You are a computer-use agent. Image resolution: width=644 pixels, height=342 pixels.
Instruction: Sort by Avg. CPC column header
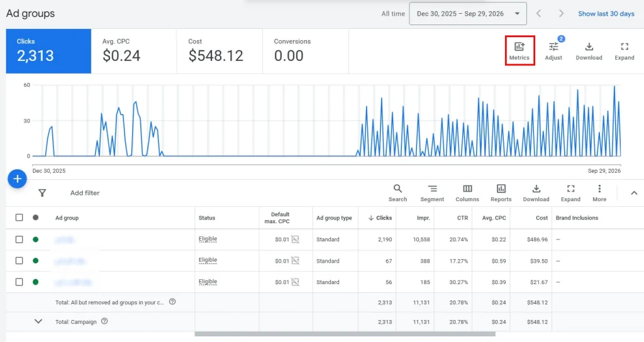point(494,218)
